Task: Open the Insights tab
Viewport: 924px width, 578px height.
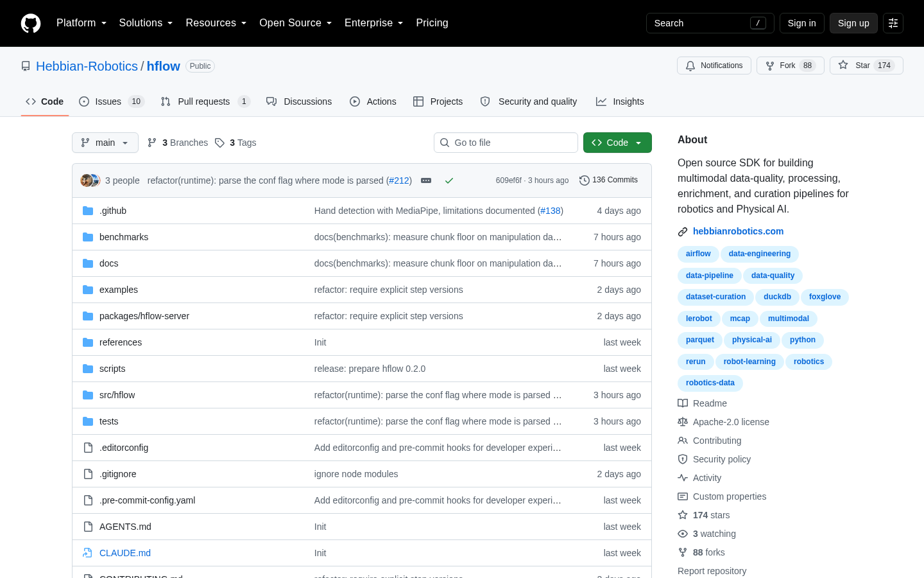Action: point(620,101)
